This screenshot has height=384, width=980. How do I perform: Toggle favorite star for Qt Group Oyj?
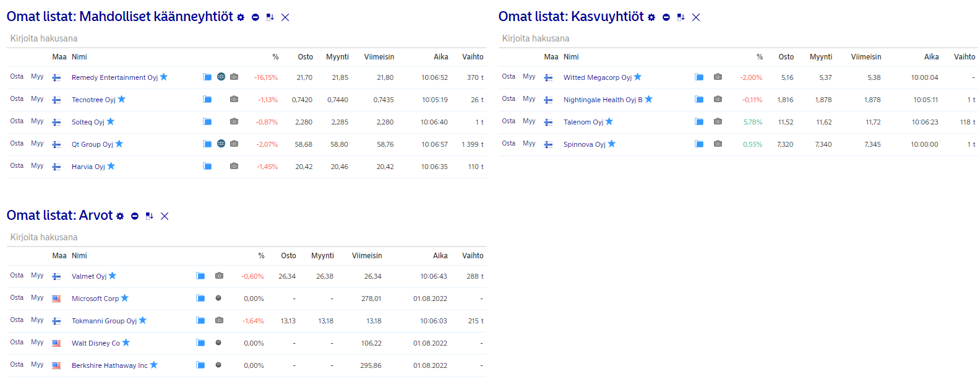119,144
